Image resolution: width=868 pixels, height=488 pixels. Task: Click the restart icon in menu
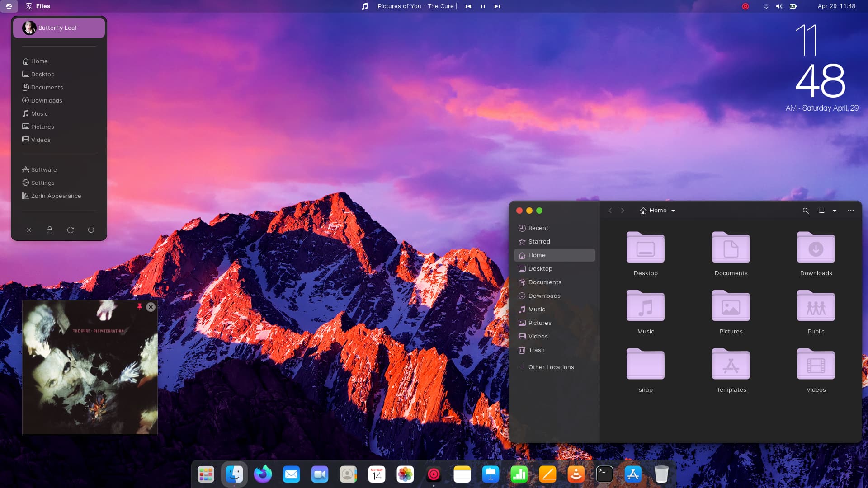71,230
